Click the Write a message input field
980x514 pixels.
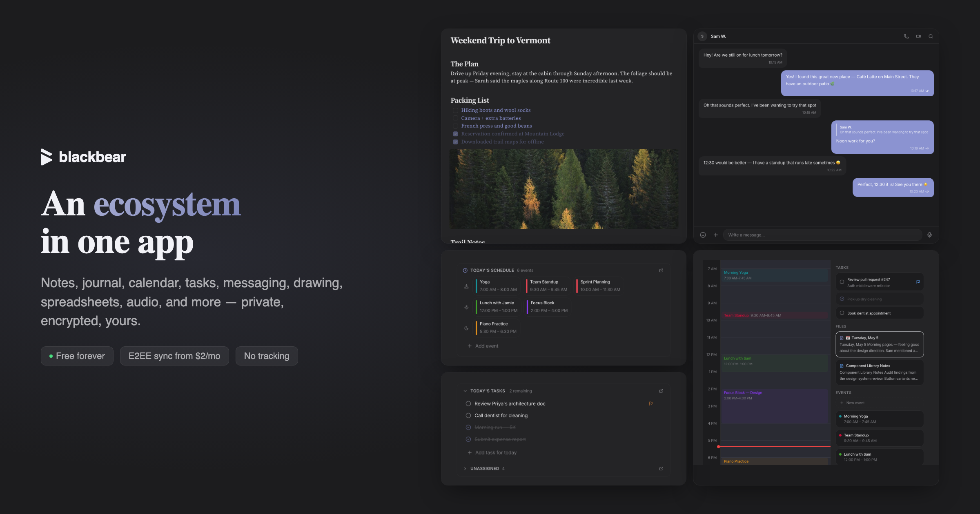coord(822,235)
